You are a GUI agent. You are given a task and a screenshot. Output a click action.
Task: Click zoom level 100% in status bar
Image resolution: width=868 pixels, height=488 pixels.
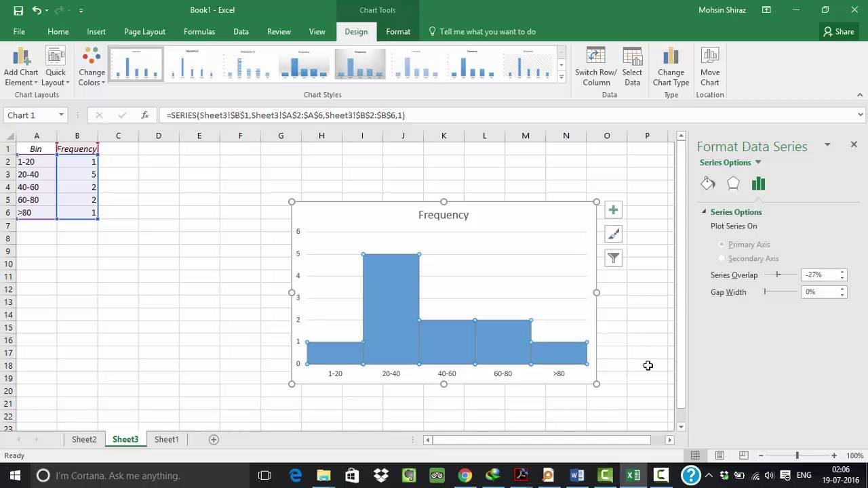(854, 455)
